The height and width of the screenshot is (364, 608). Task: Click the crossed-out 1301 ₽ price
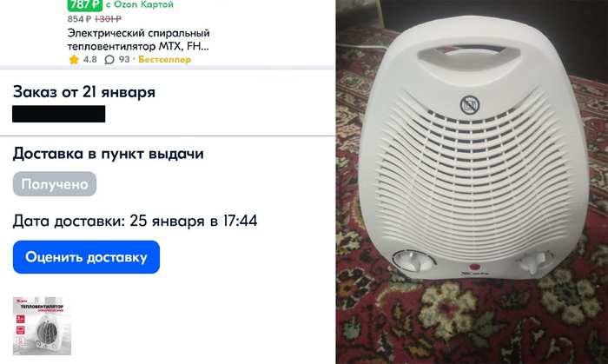pyautogui.click(x=108, y=19)
